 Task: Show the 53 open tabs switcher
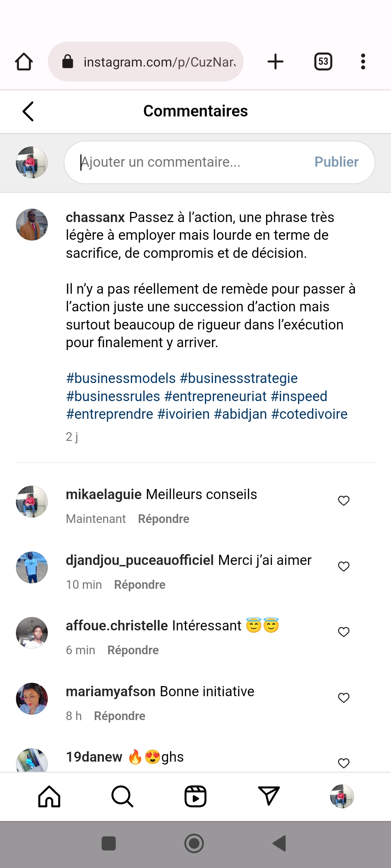[323, 61]
